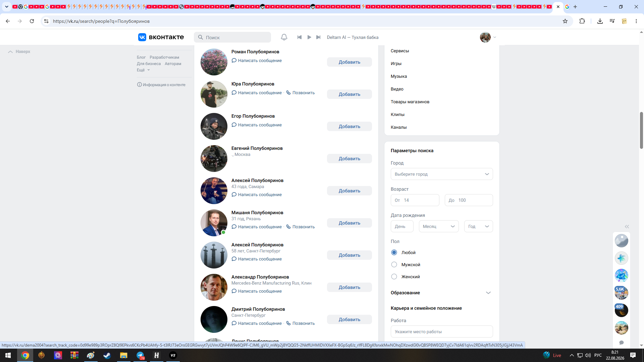Switch to the Клипы search section
Viewport: 644px width, 362px height.
[397, 115]
